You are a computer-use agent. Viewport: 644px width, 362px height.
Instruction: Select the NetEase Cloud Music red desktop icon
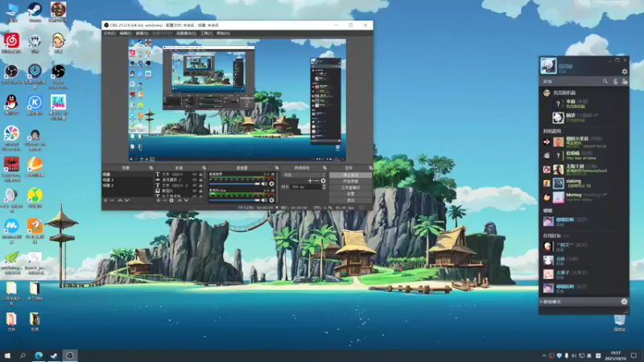click(x=11, y=43)
